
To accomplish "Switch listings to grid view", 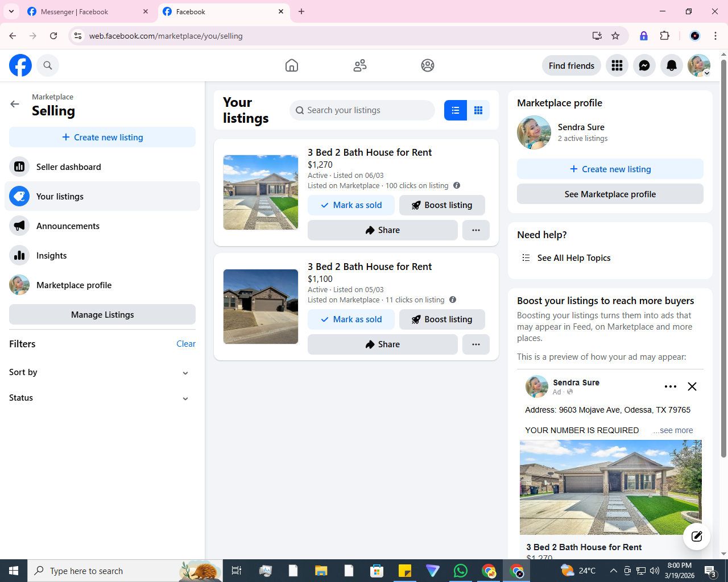I will (478, 110).
